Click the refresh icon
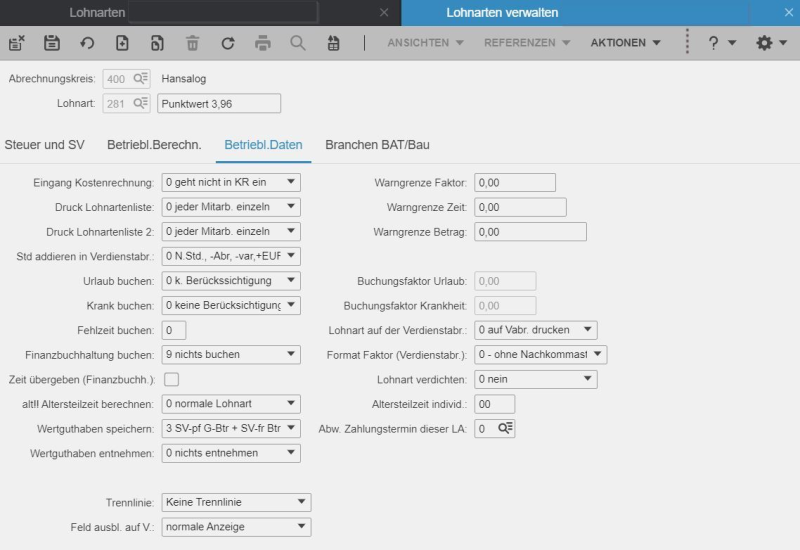 click(x=228, y=43)
